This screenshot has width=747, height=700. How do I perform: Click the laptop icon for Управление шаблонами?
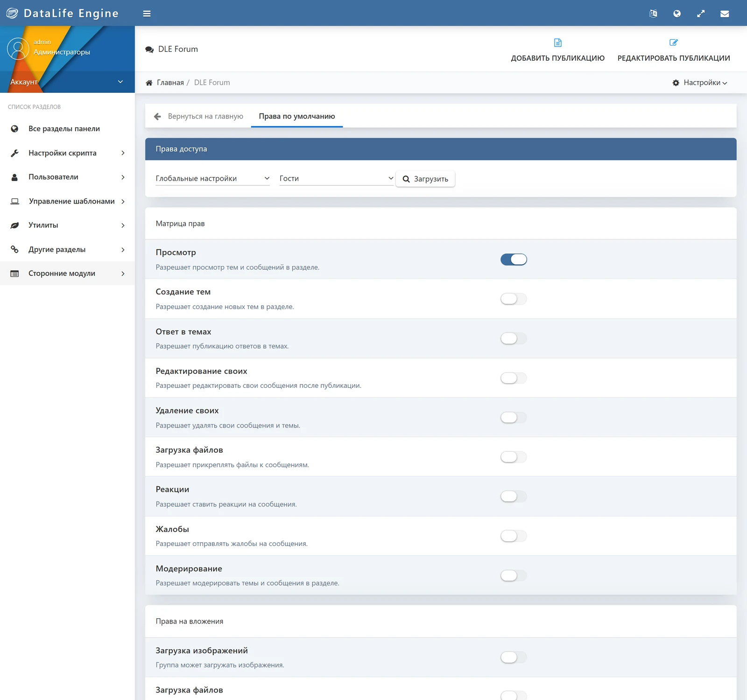click(15, 201)
